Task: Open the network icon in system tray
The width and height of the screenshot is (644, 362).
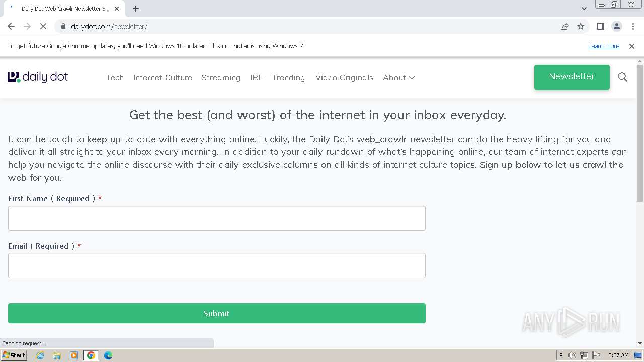Action: pyautogui.click(x=584, y=355)
